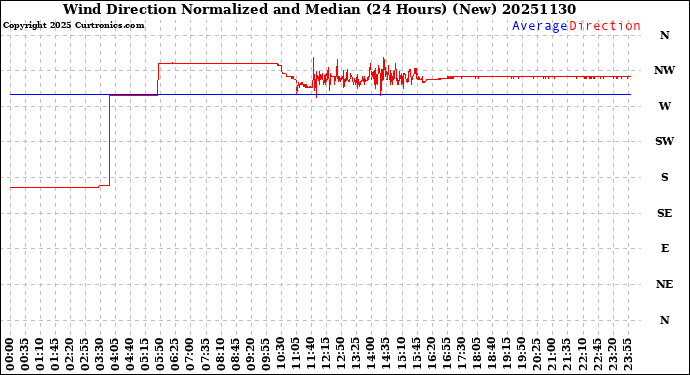The height and width of the screenshot is (375, 690).
Task: Click the '13:25' time axis label
Action: (355, 355)
